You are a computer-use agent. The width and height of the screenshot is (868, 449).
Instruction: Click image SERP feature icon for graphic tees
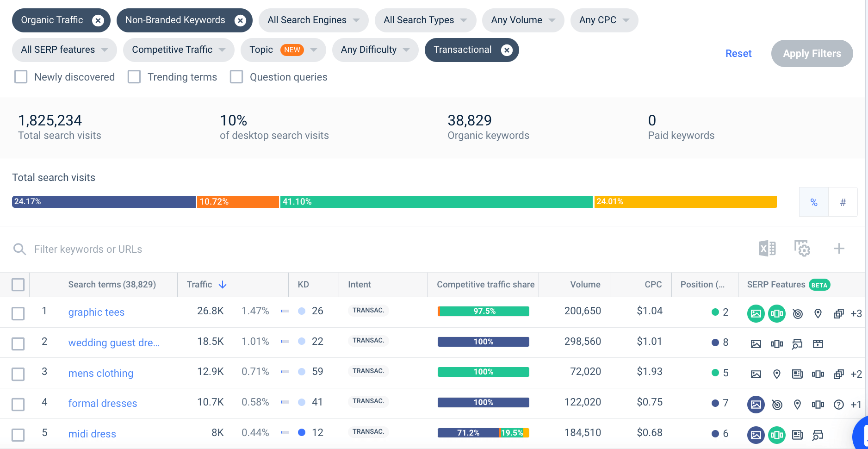[756, 313]
